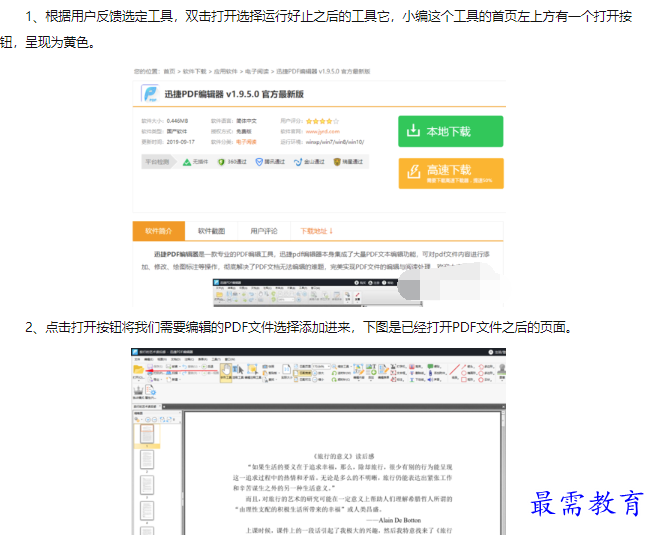Click the 《旅行的意义》读后感 document title

point(343,456)
